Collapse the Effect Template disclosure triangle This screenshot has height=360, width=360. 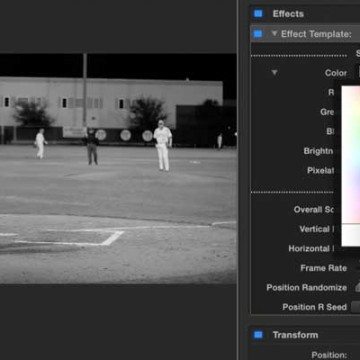(274, 33)
